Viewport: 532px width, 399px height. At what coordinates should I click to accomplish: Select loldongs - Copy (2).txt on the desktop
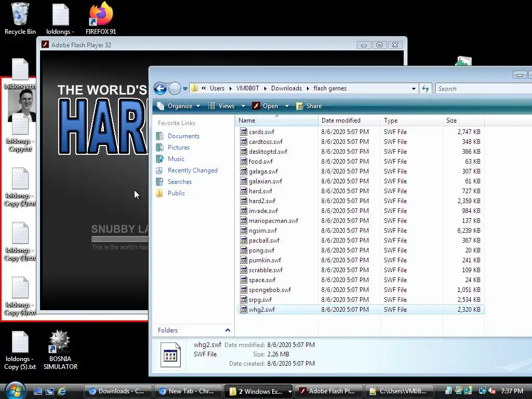point(20,187)
